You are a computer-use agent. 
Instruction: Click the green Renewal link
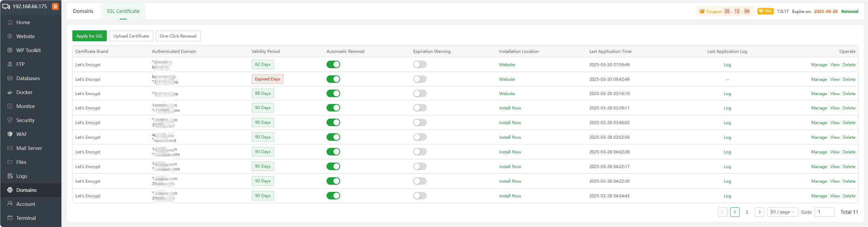pyautogui.click(x=850, y=11)
